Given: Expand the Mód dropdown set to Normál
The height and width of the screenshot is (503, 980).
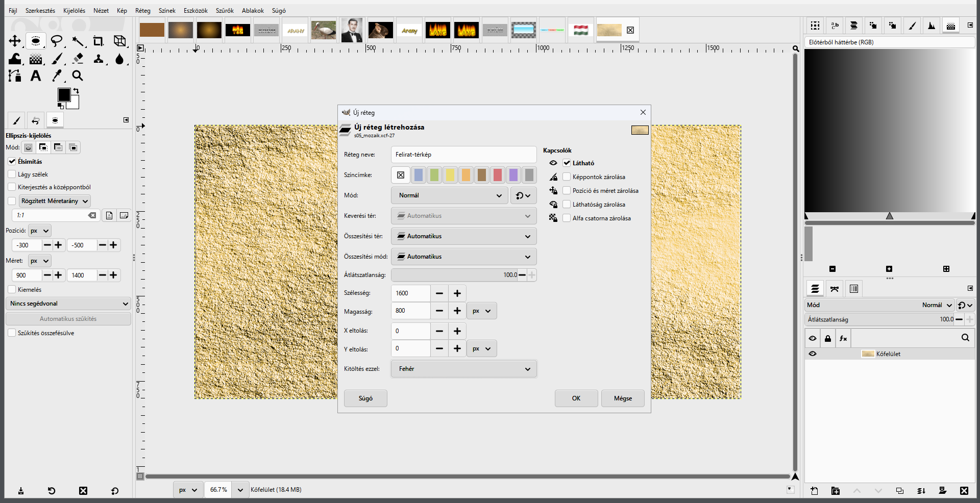Looking at the screenshot, I should [449, 195].
